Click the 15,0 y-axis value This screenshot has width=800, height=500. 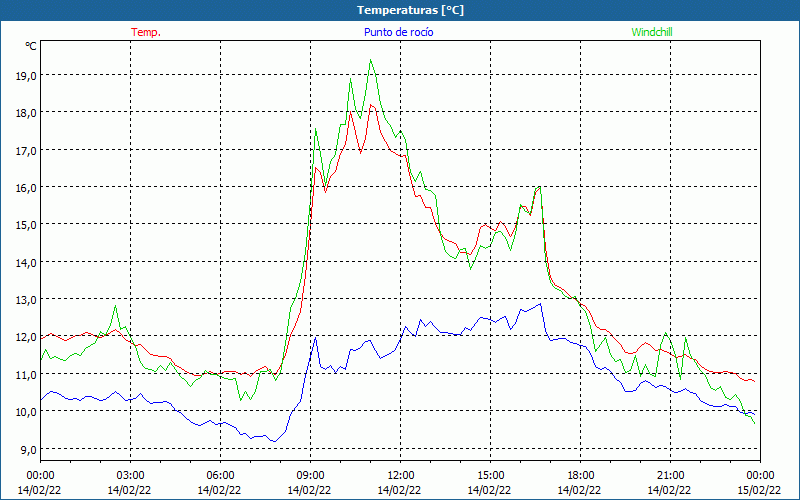click(x=27, y=225)
